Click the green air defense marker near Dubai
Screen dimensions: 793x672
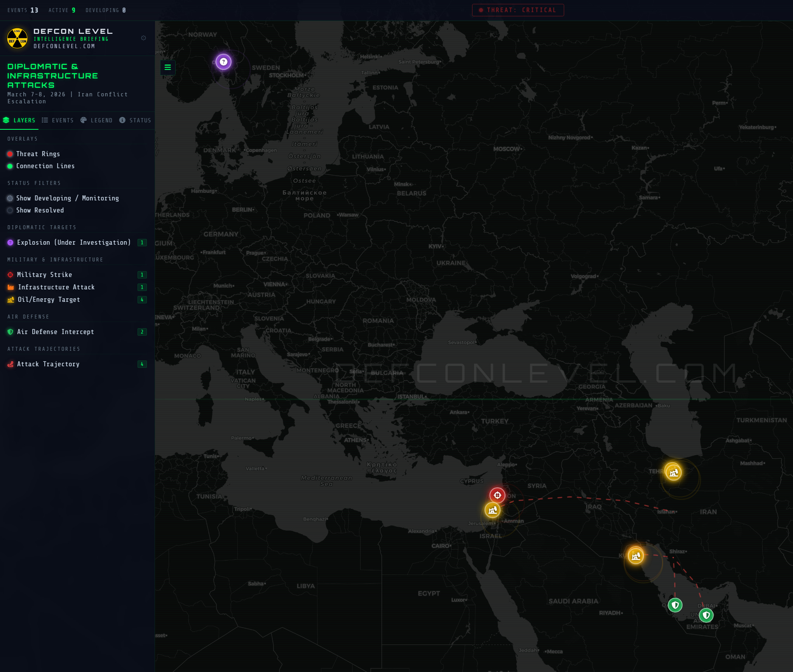pyautogui.click(x=706, y=615)
